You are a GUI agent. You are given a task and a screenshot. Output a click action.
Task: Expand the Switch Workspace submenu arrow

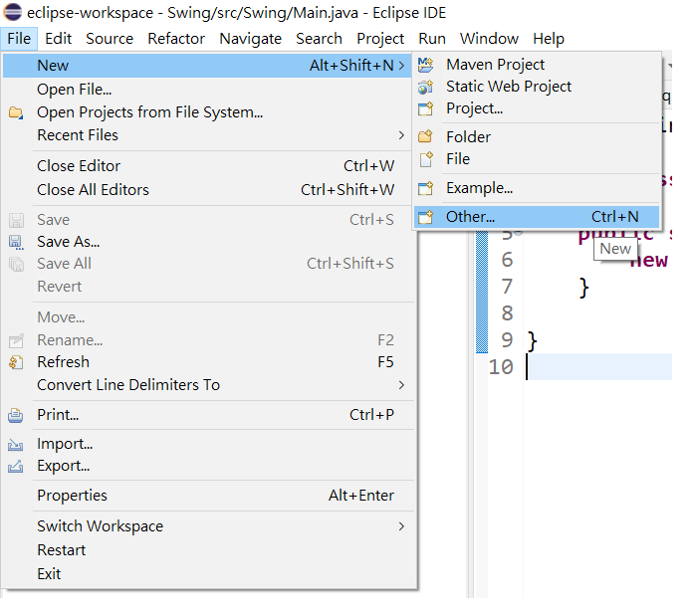click(x=401, y=526)
